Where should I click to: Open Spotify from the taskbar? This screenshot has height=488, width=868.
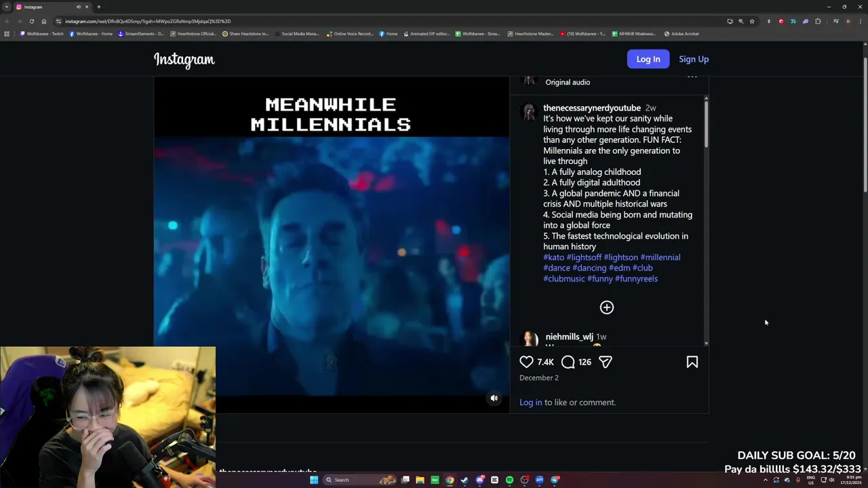click(509, 480)
